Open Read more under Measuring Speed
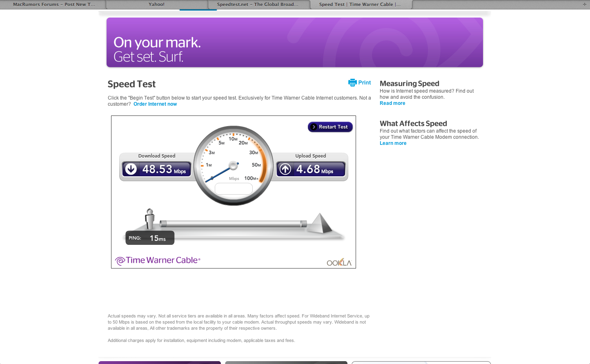Image resolution: width=590 pixels, height=364 pixels. tap(392, 103)
